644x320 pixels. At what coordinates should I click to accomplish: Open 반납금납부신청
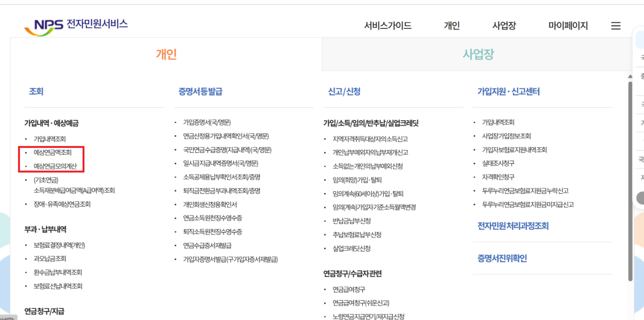coord(352,221)
